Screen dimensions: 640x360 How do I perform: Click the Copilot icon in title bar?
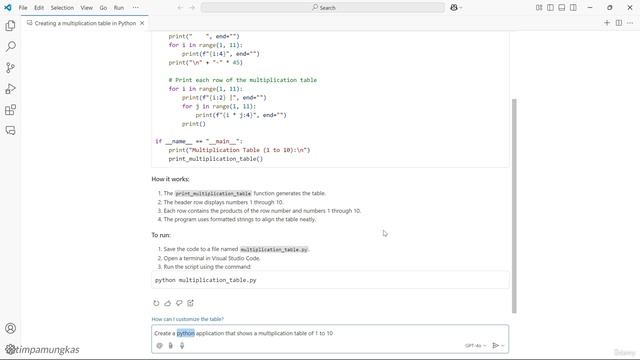(x=453, y=7)
